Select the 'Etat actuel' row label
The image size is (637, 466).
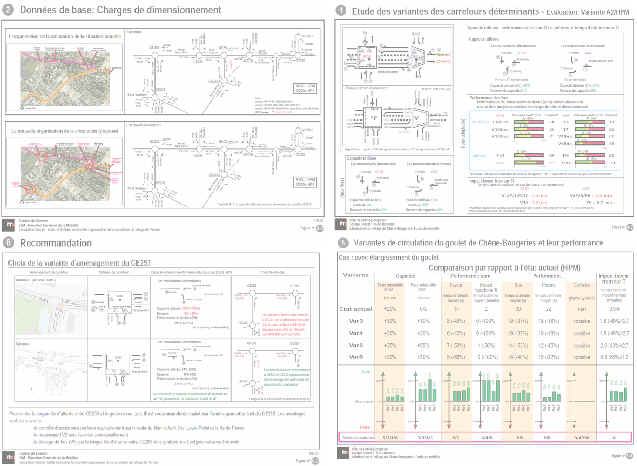coord(355,309)
